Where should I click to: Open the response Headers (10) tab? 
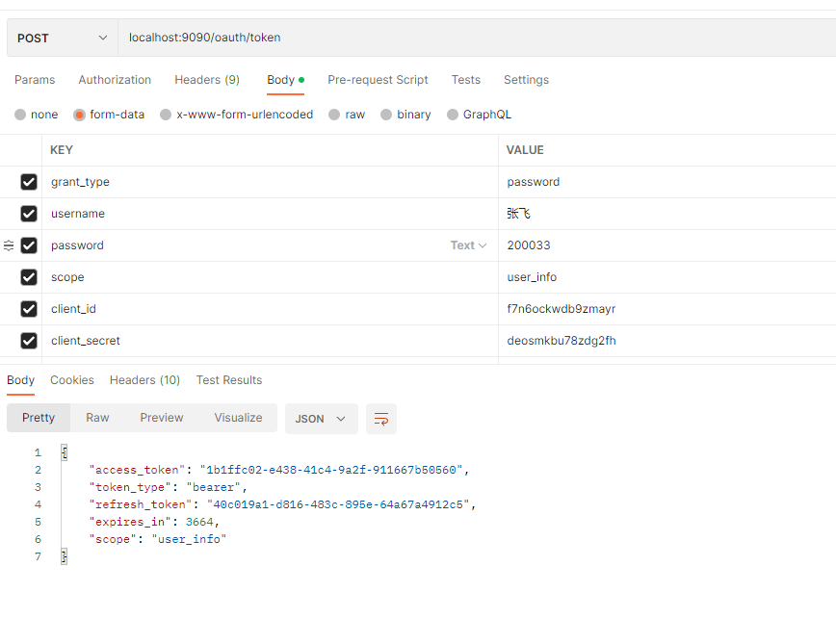click(144, 380)
